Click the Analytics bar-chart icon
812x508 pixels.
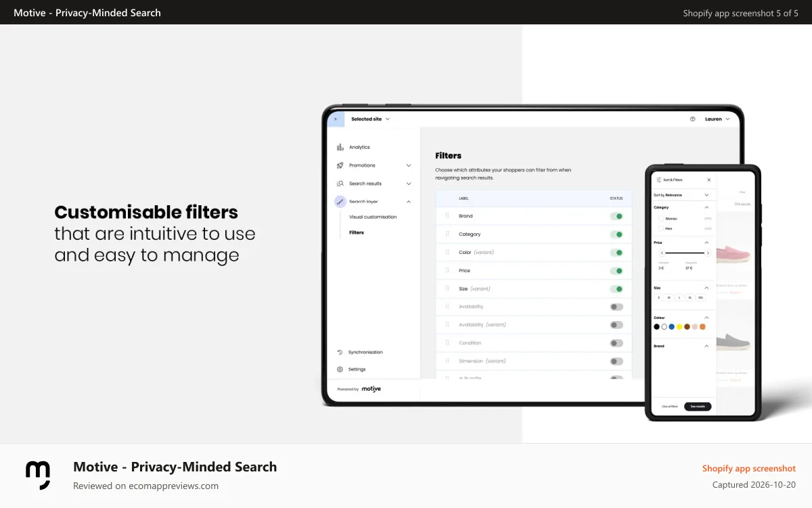point(340,147)
